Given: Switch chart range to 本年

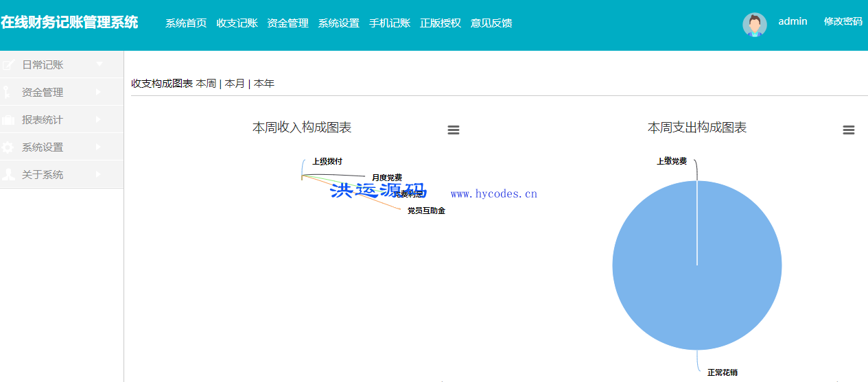Looking at the screenshot, I should click(x=264, y=84).
